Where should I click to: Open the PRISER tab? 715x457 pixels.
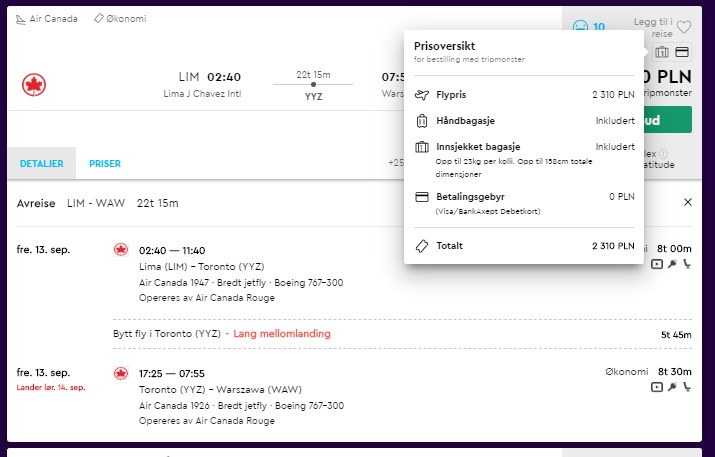click(105, 164)
